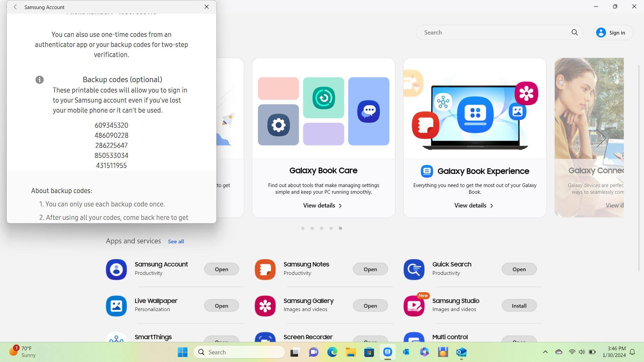Click the Quick Search app icon

coord(414,269)
